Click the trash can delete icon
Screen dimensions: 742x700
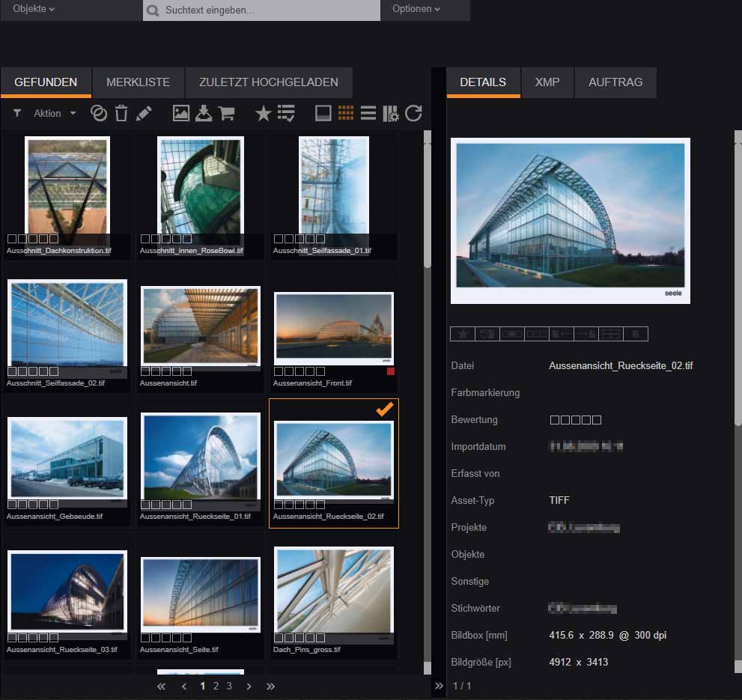[121, 114]
